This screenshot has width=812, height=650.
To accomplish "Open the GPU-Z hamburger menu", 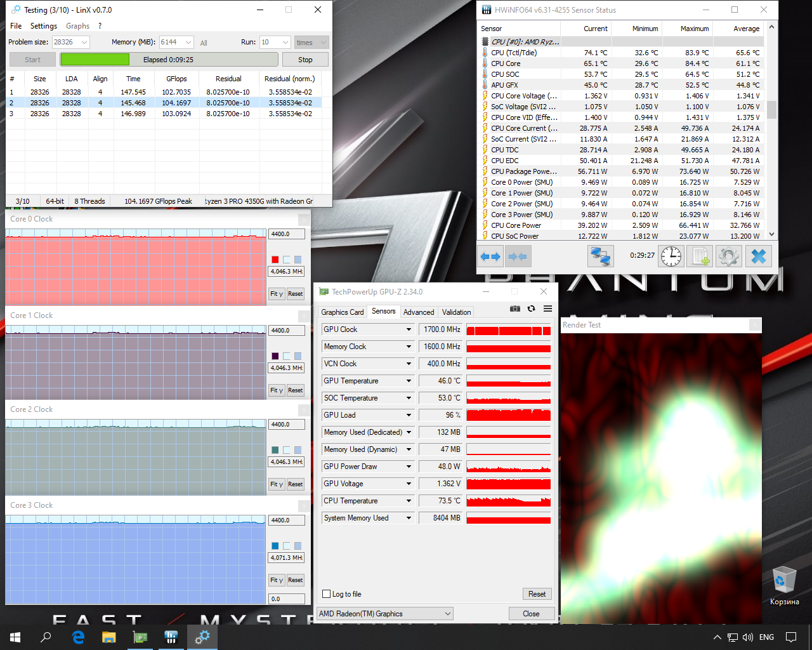I will point(547,309).
